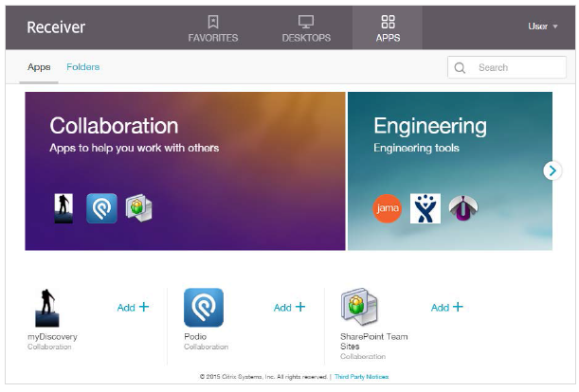Viewport: 579px width, 392px height.
Task: Click the myDiscovery app name
Action: click(x=52, y=337)
